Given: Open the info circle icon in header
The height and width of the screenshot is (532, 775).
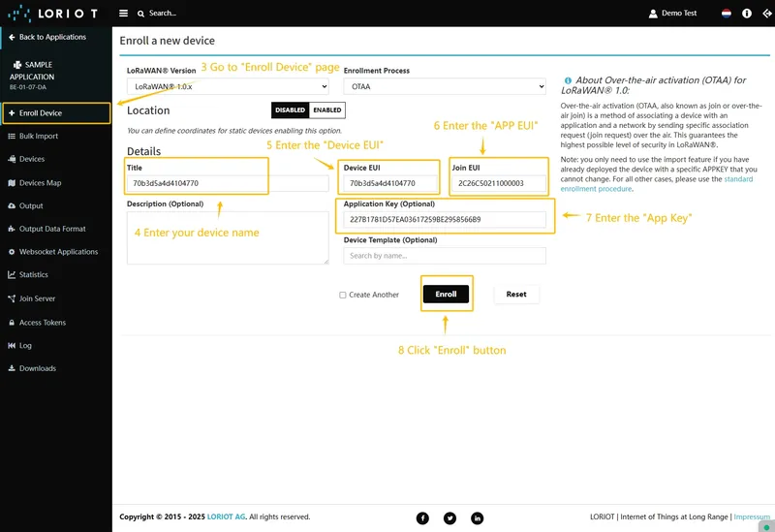Looking at the screenshot, I should (x=747, y=14).
